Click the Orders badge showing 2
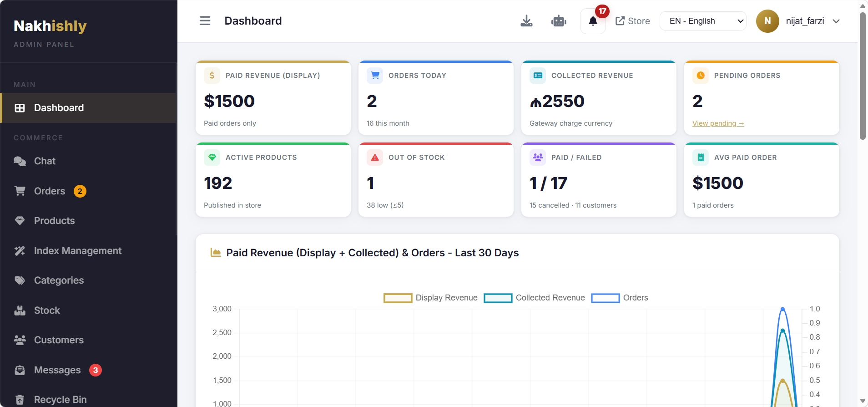Screen dimensions: 868x407 click(80, 191)
